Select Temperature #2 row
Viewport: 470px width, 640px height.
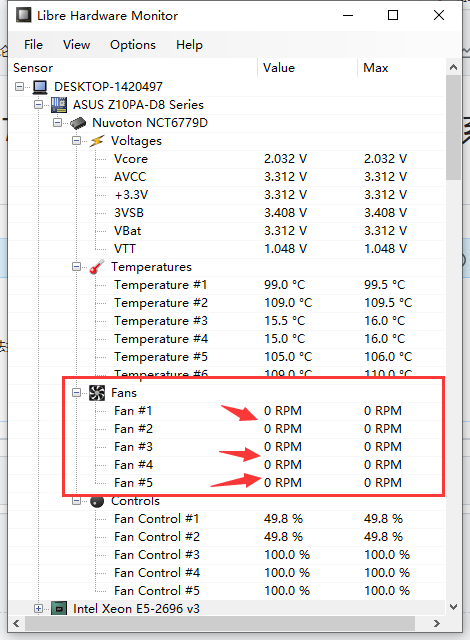pos(227,303)
